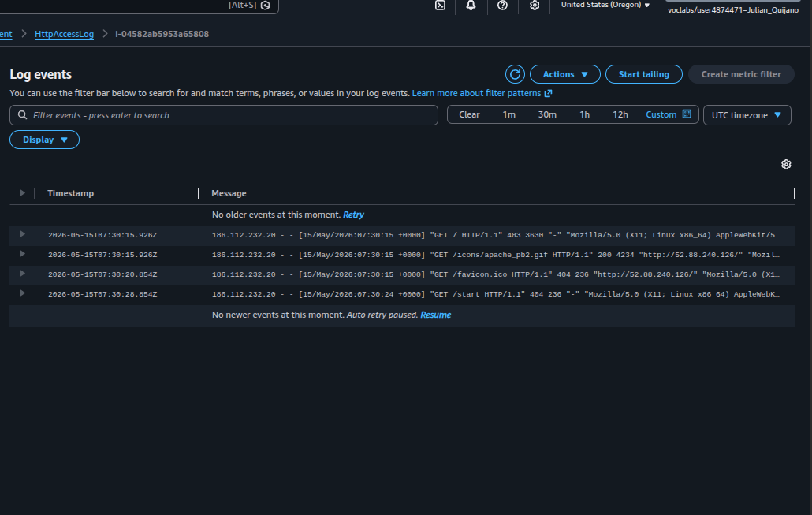Click the i-04582ab5953a65808 breadcrumb text
This screenshot has width=812, height=515.
pos(162,34)
